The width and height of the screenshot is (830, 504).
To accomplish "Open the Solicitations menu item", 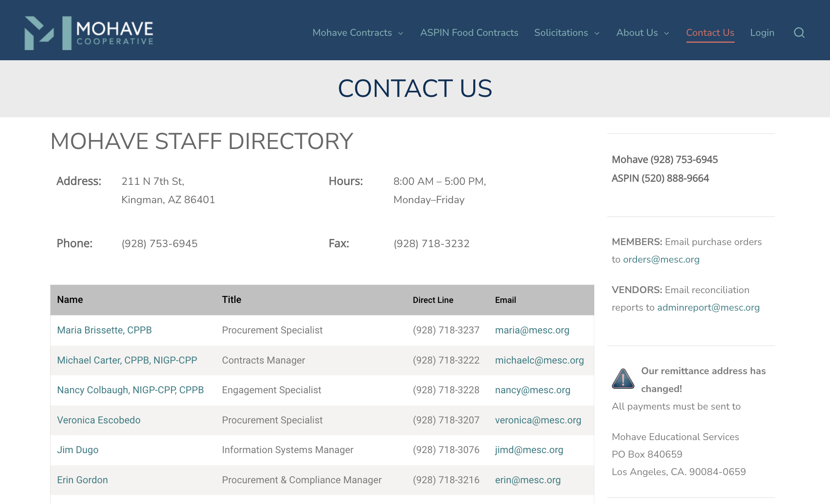I will (561, 33).
